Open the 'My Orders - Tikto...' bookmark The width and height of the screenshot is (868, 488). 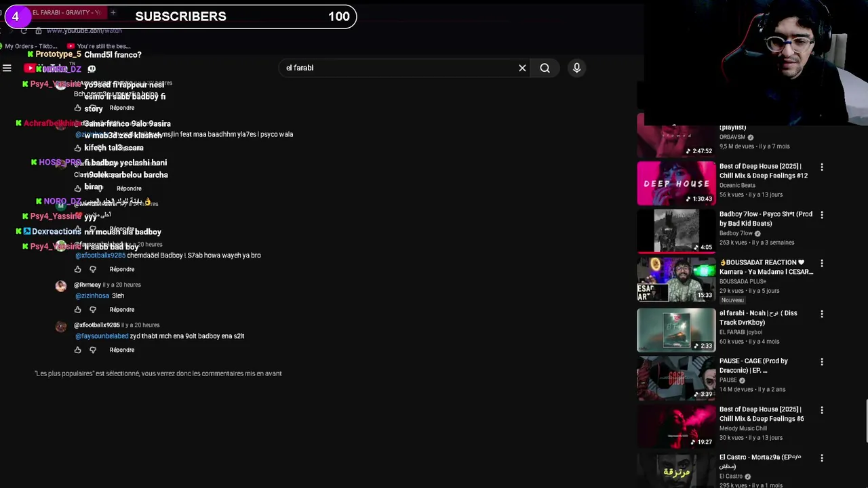31,46
